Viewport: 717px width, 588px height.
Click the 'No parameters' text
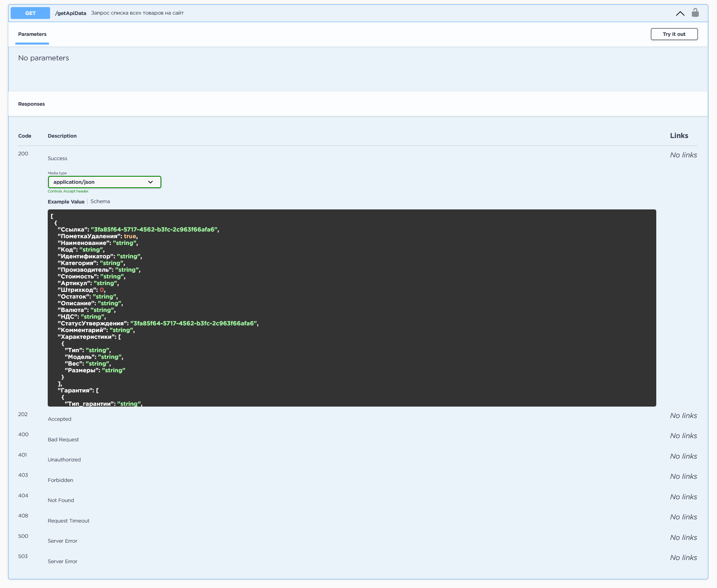(43, 58)
